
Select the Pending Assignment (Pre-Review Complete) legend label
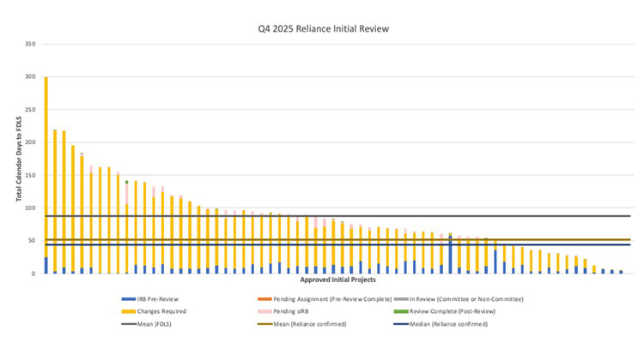point(332,298)
